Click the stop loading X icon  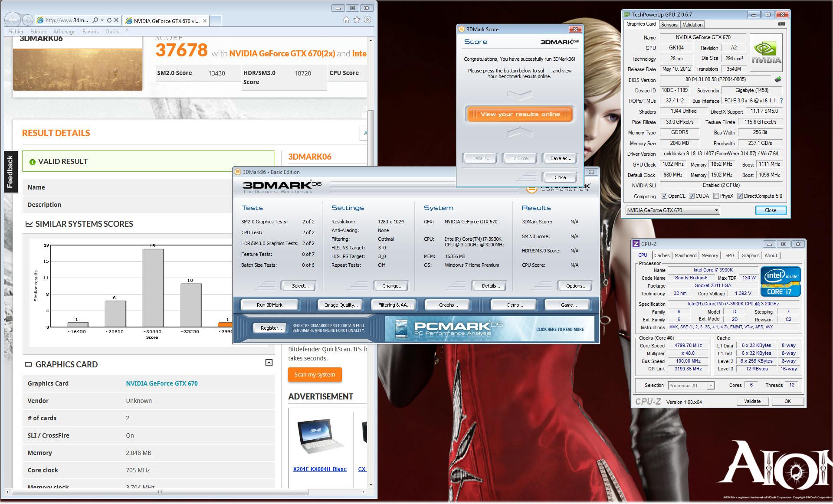point(116,20)
